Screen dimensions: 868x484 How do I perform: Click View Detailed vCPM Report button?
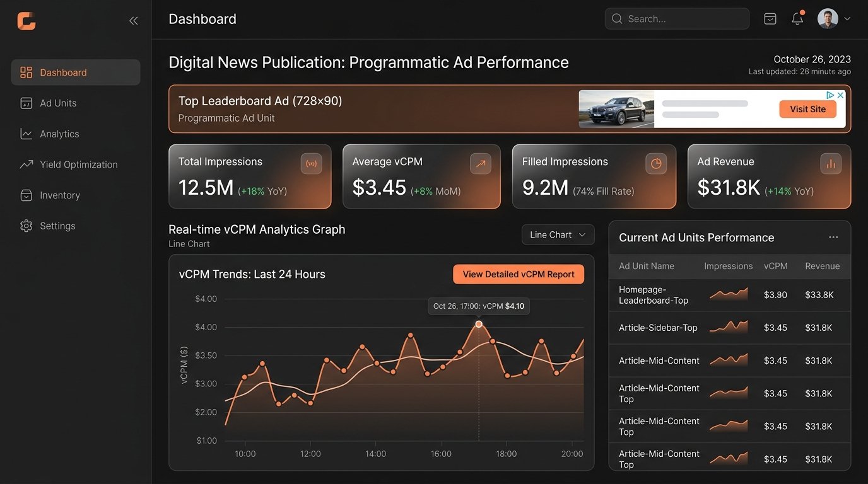[519, 274]
